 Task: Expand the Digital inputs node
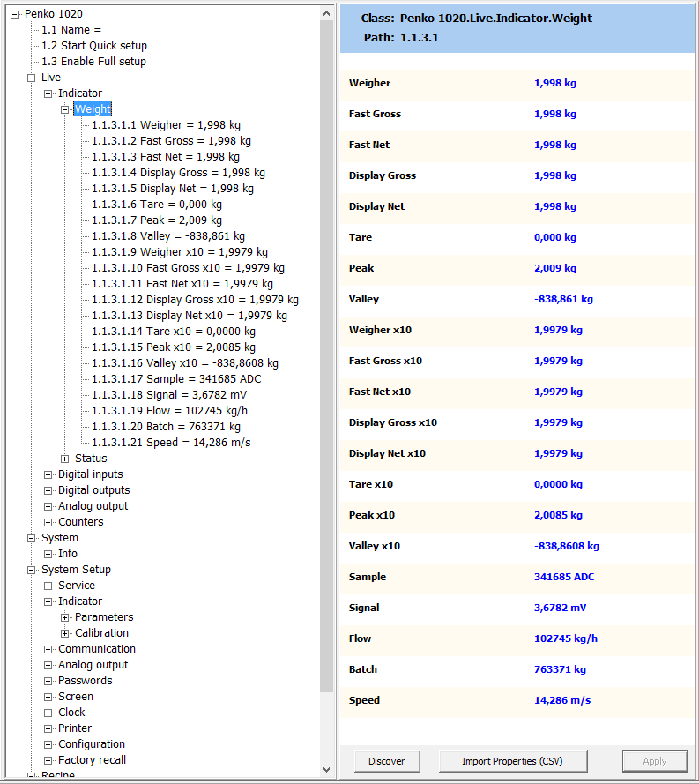click(x=48, y=475)
